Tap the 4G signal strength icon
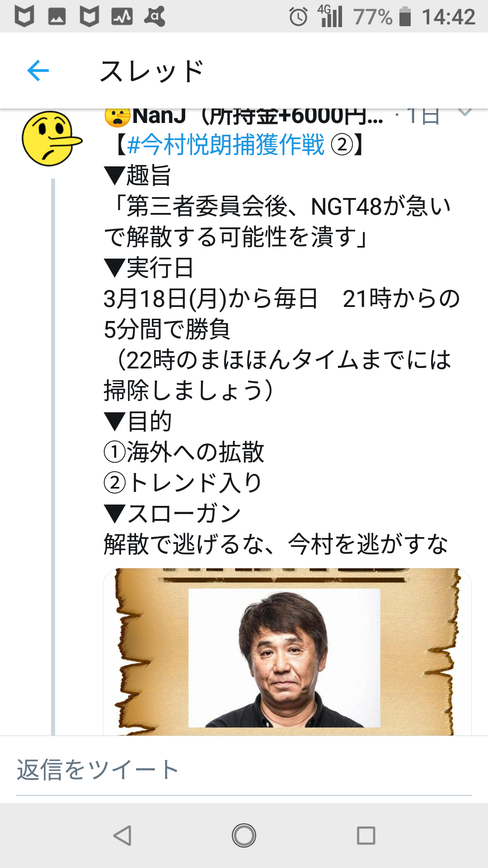This screenshot has width=488, height=868. [x=330, y=16]
